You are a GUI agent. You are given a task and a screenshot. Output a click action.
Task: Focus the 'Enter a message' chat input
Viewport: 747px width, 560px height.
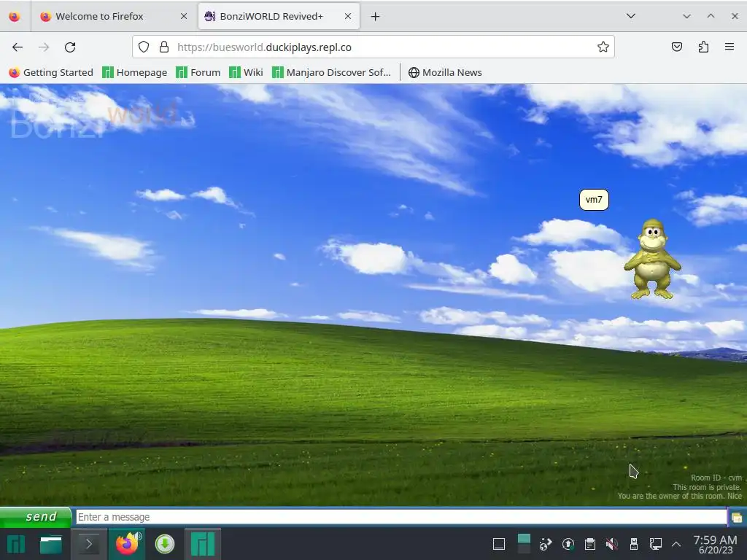[x=401, y=517]
